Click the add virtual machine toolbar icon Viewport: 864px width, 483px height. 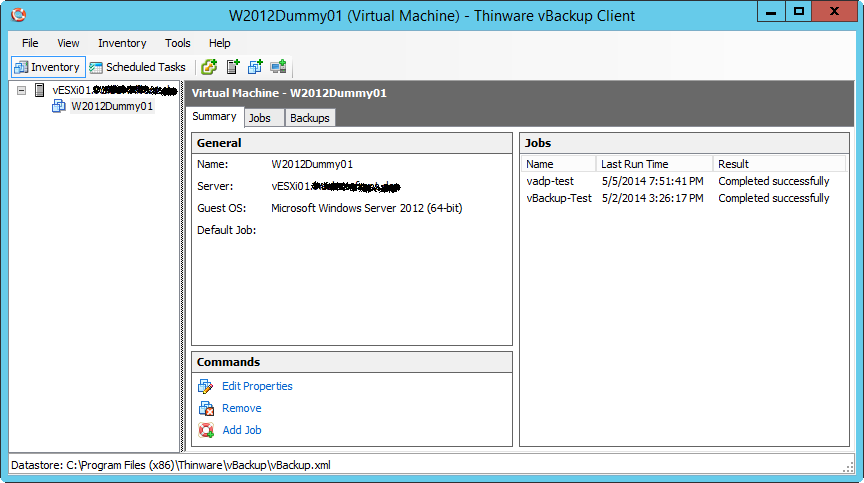[x=255, y=67]
